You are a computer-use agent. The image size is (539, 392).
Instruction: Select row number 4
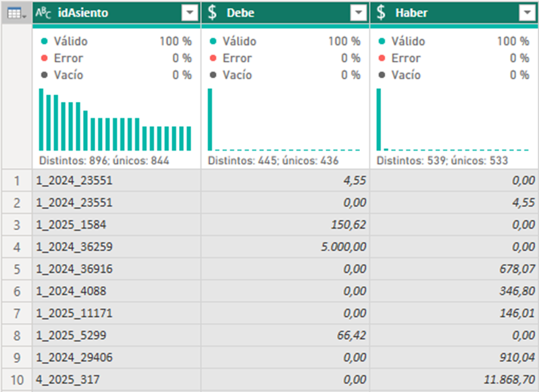click(x=17, y=247)
